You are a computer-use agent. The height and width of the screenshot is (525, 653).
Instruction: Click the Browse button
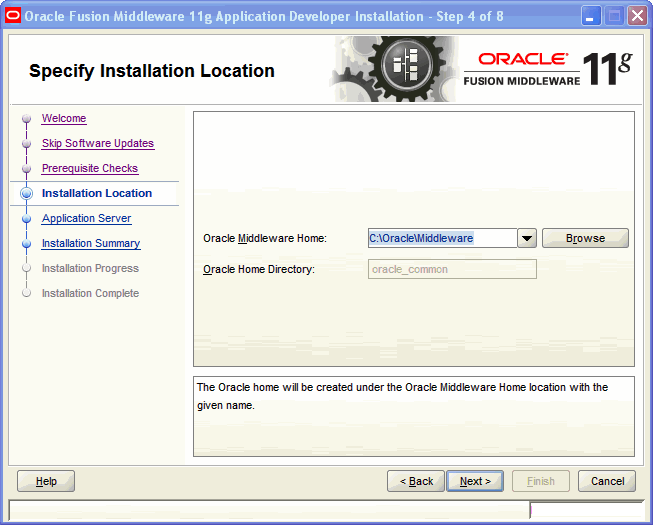click(585, 238)
